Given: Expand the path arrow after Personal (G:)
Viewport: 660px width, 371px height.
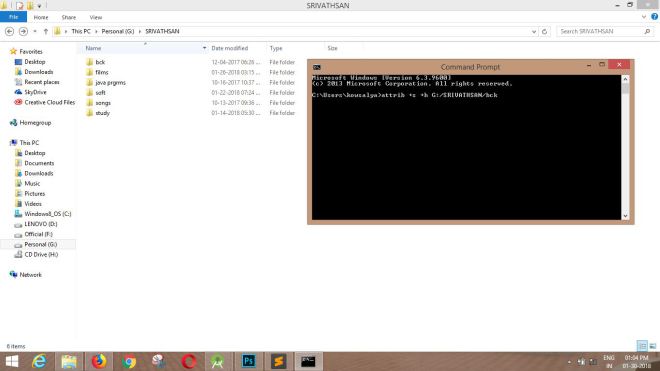Looking at the screenshot, I should pos(140,32).
